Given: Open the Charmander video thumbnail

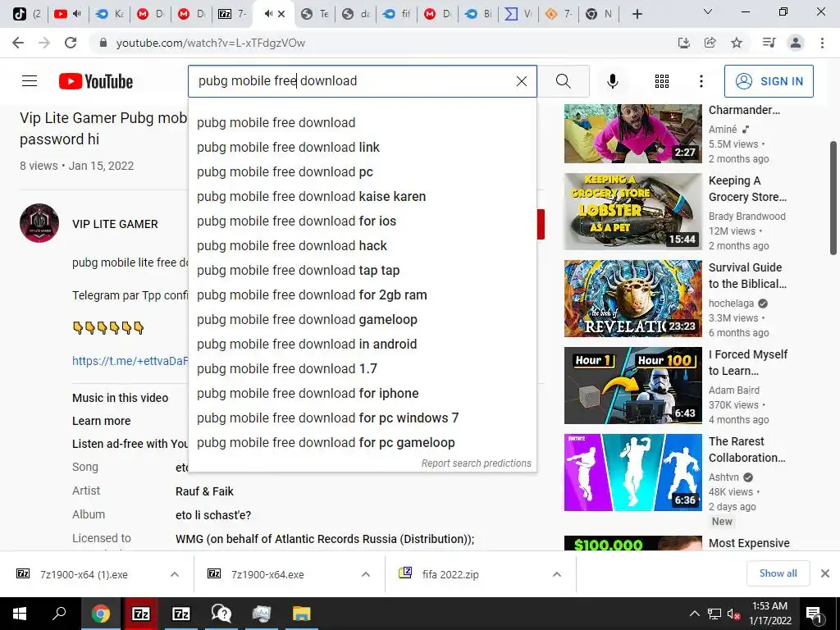Looking at the screenshot, I should tap(632, 134).
